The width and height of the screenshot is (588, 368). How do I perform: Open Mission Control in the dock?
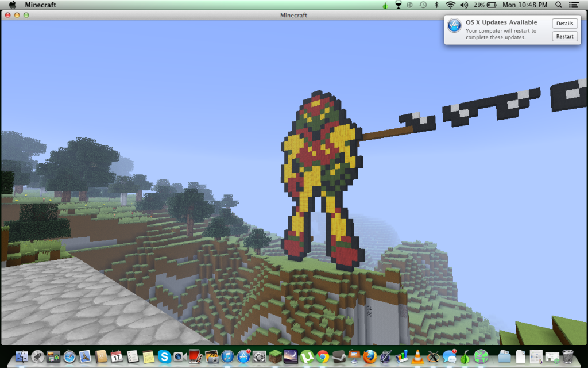[x=53, y=356]
